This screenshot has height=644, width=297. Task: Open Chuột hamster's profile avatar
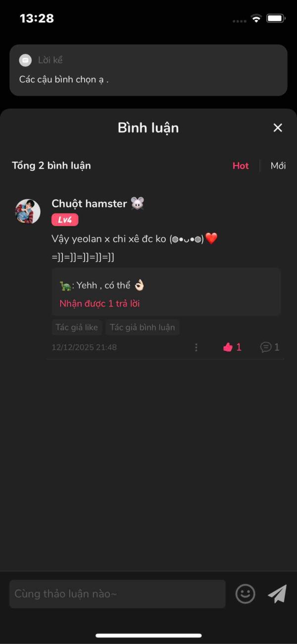28,212
